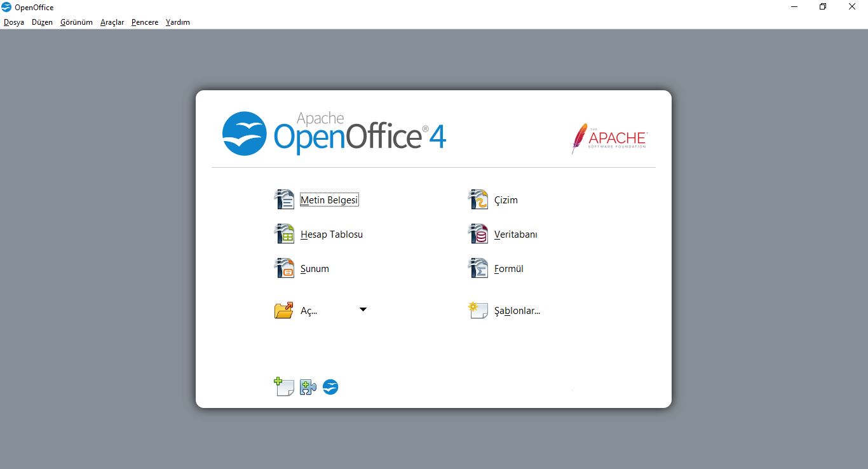Open the Görünüm menu
Screen dimensions: 868x469
[x=76, y=22]
